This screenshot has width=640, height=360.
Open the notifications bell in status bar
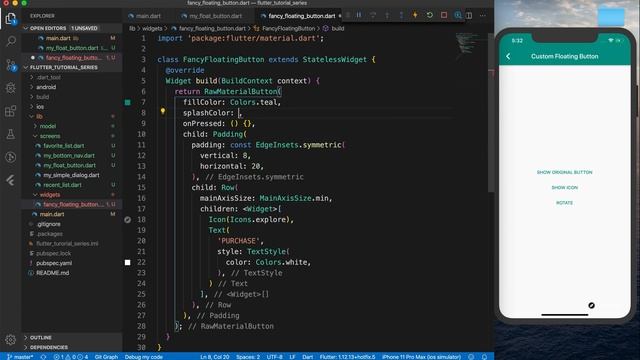[x=484, y=357]
